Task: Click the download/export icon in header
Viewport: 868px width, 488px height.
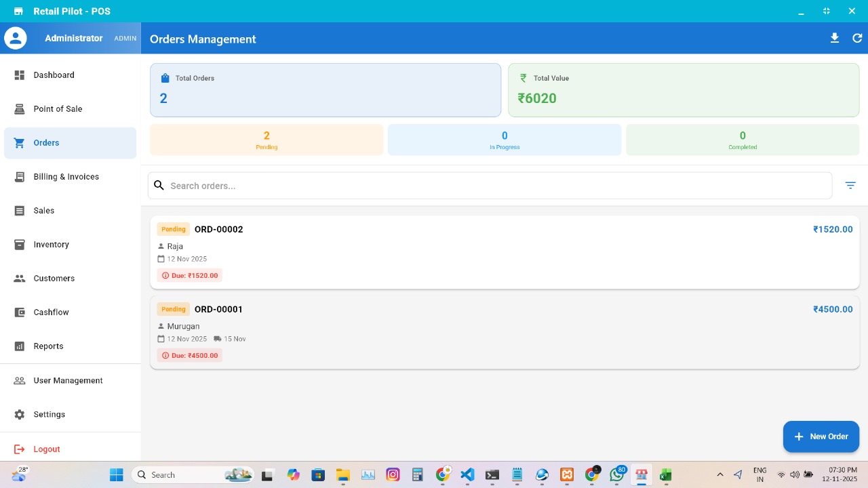Action: click(x=835, y=39)
